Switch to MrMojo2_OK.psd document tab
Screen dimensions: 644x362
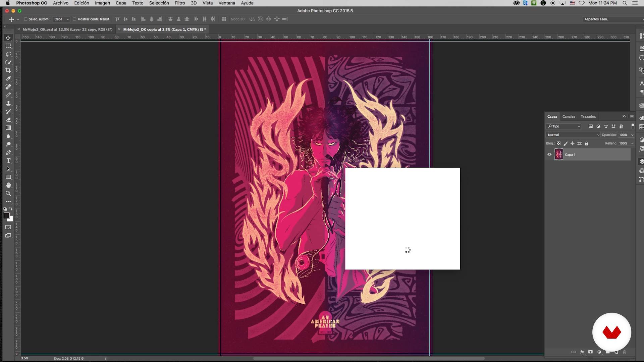[x=67, y=29]
